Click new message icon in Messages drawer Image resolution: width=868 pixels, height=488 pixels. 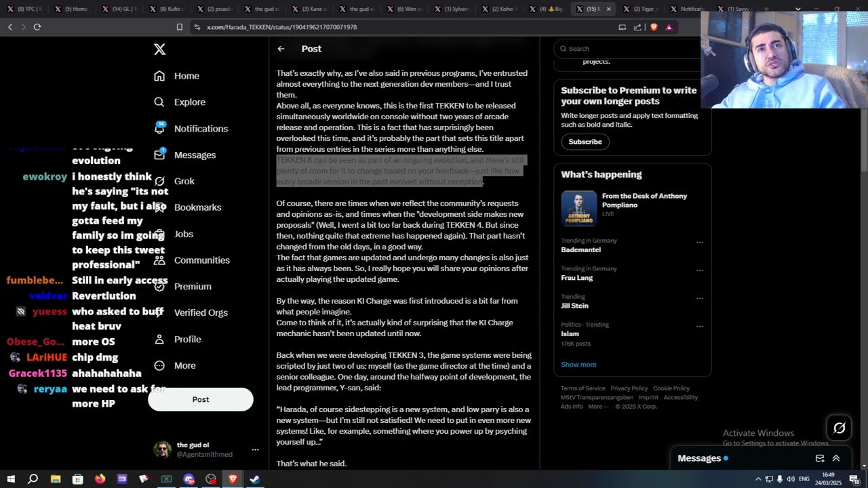click(x=820, y=458)
